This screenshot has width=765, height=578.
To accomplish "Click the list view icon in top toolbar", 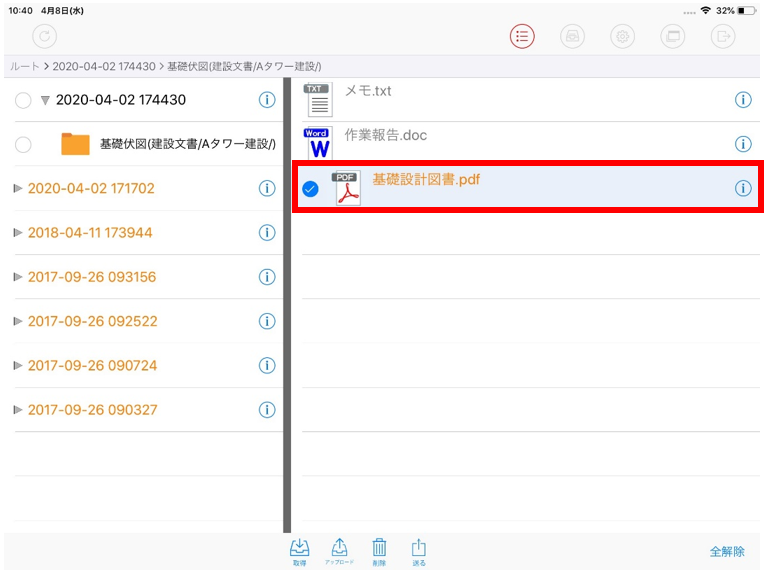I will [x=522, y=37].
